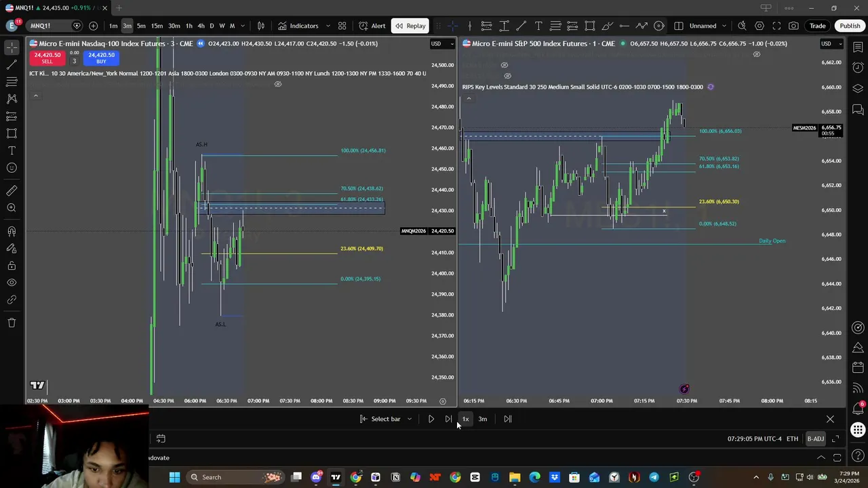Open the emoji icons tool in left sidebar
The height and width of the screenshot is (488, 868).
pos(12,168)
